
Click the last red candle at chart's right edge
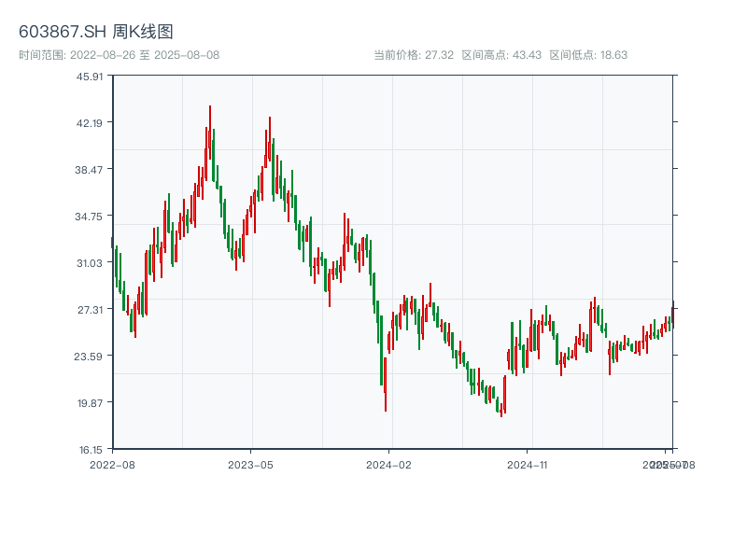pos(673,315)
